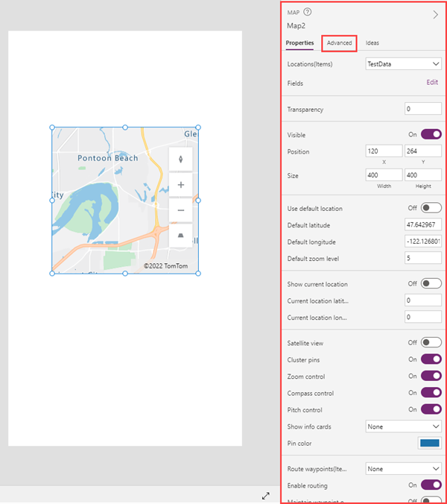Click the map pitch control button
447x504 pixels.
pyautogui.click(x=181, y=236)
